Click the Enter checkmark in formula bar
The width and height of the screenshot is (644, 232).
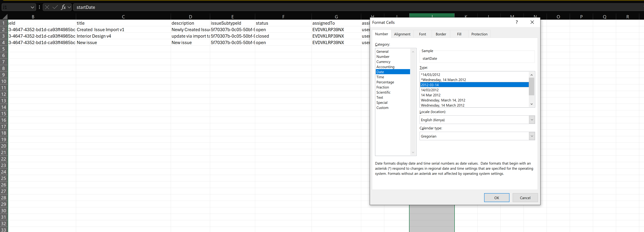pyautogui.click(x=55, y=7)
